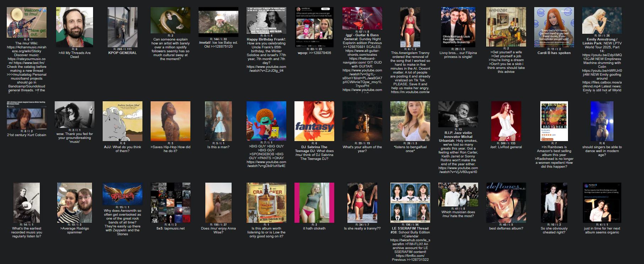Viewport: 644px width, 264px height.
Task: Click the '>Saves Hip-Hop How did he do it?' text
Action: (x=171, y=149)
